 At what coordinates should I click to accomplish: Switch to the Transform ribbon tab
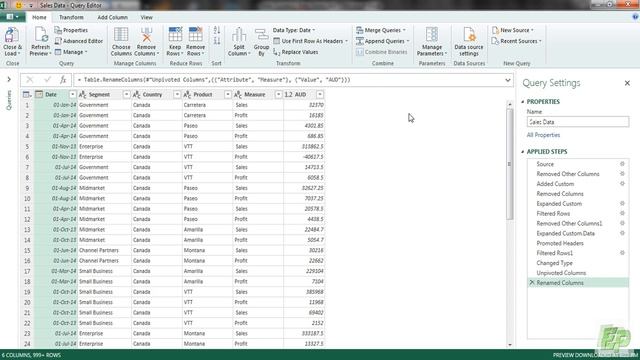click(71, 17)
